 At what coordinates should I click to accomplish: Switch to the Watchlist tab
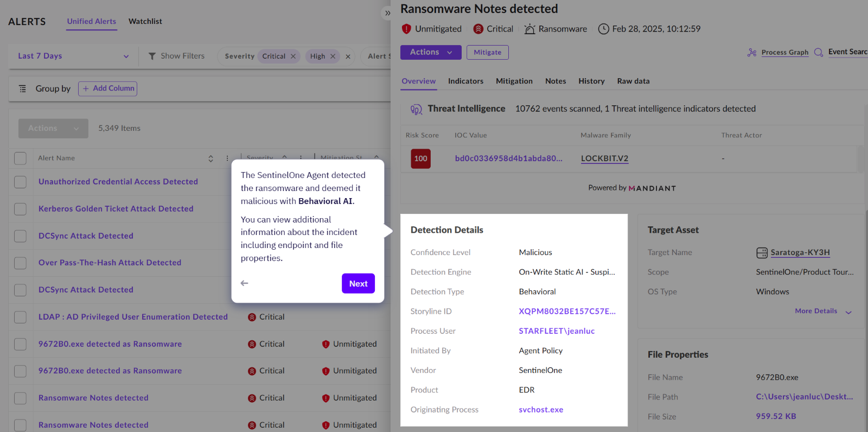(145, 22)
